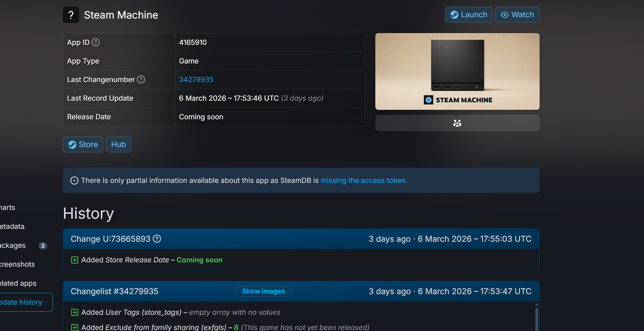Click the History section heading

pos(89,214)
